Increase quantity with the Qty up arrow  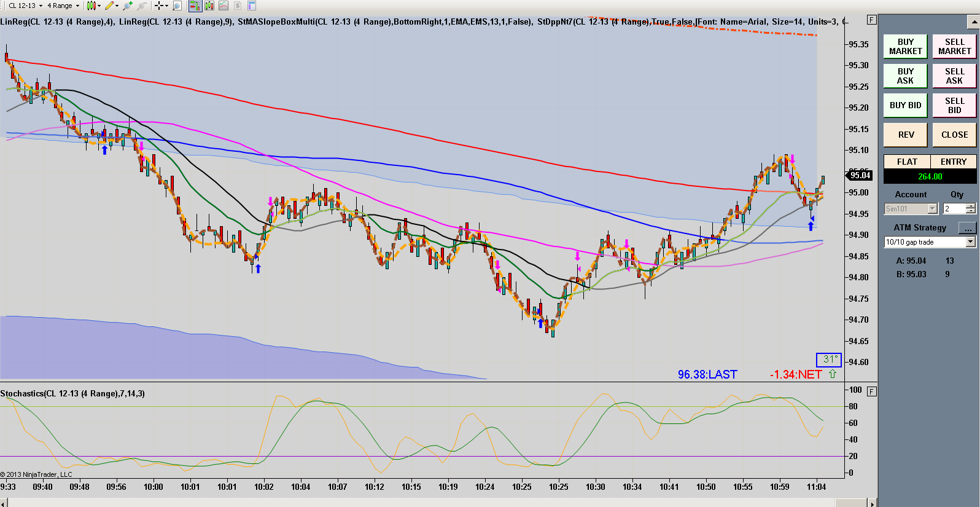pos(971,206)
